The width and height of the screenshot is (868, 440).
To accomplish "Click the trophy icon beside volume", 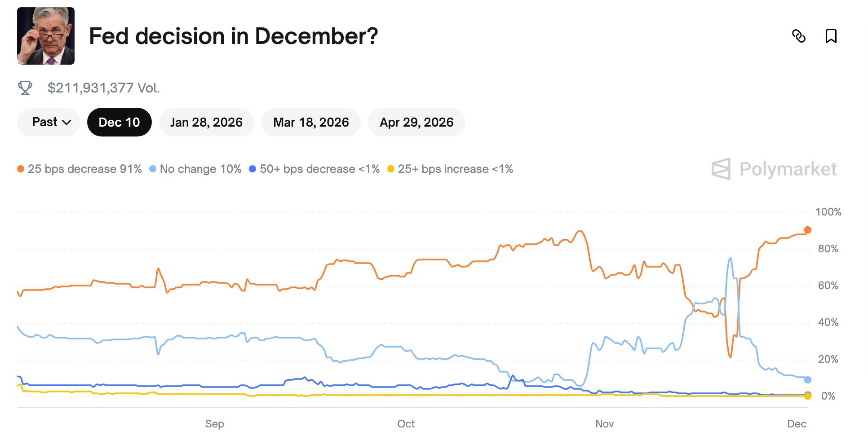I will pyautogui.click(x=25, y=88).
